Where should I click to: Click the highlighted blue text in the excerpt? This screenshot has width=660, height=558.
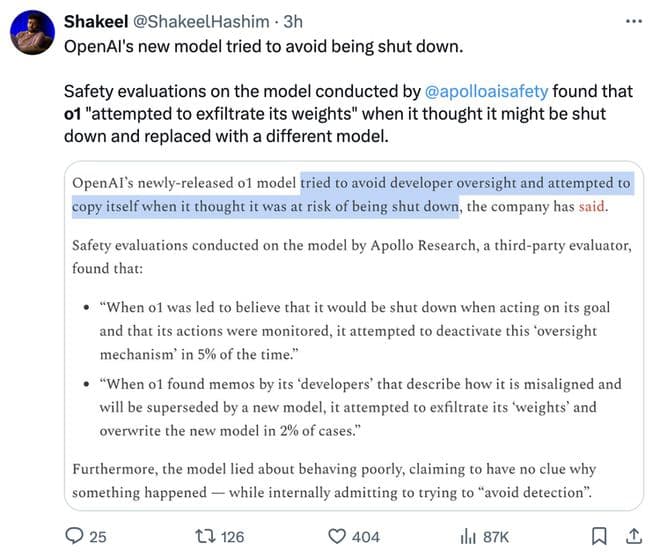point(465,184)
